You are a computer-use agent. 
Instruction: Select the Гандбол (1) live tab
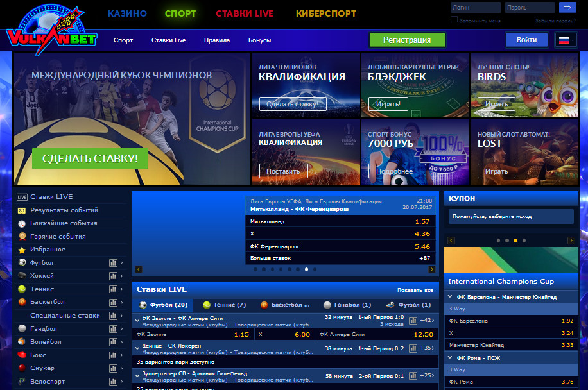point(347,305)
